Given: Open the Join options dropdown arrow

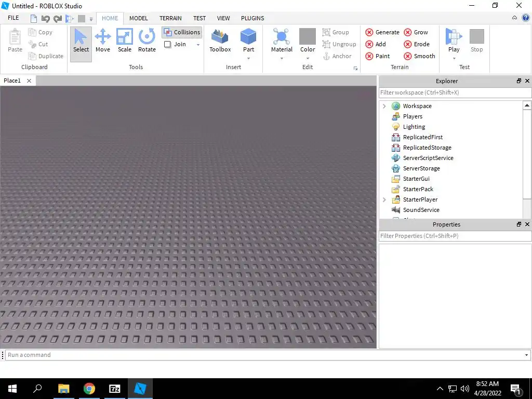Looking at the screenshot, I should tap(198, 45).
